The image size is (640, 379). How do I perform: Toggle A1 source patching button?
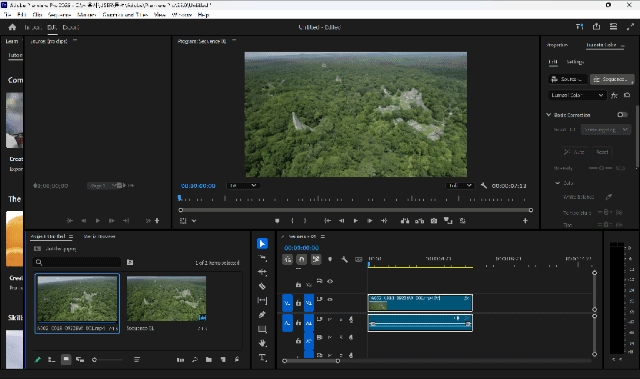(287, 323)
